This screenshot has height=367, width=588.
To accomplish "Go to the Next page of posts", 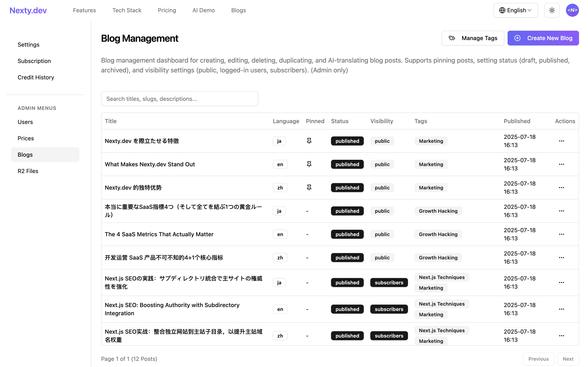I will pos(568,359).
